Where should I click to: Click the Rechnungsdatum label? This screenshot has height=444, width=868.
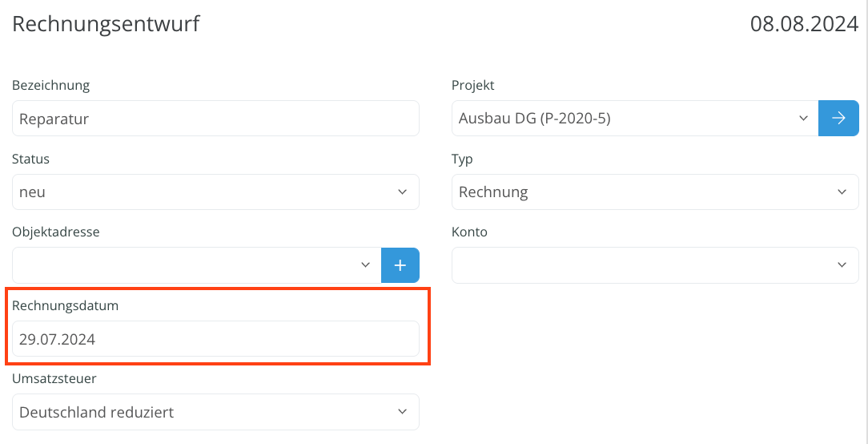click(x=66, y=306)
